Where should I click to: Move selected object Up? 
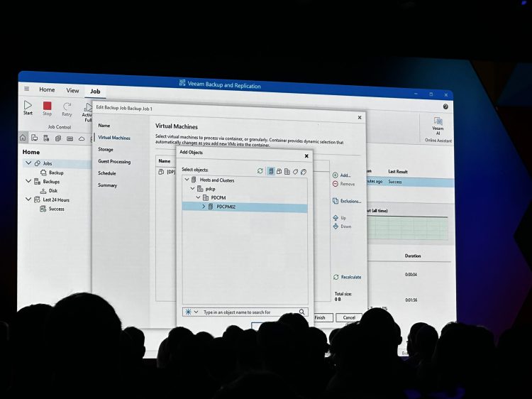(339, 218)
